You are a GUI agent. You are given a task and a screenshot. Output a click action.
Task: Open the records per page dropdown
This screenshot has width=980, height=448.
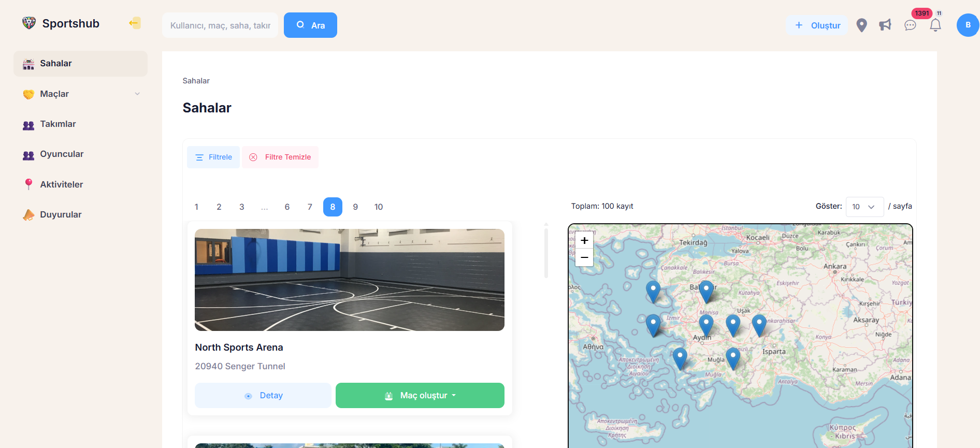click(x=864, y=207)
